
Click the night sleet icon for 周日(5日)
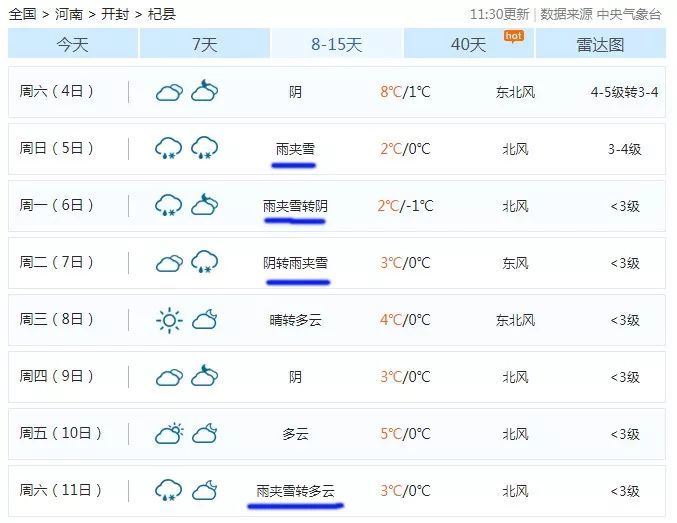[205, 148]
